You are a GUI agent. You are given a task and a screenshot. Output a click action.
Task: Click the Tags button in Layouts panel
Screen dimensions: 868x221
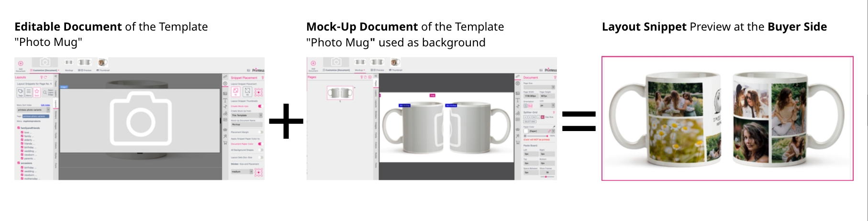[21, 92]
